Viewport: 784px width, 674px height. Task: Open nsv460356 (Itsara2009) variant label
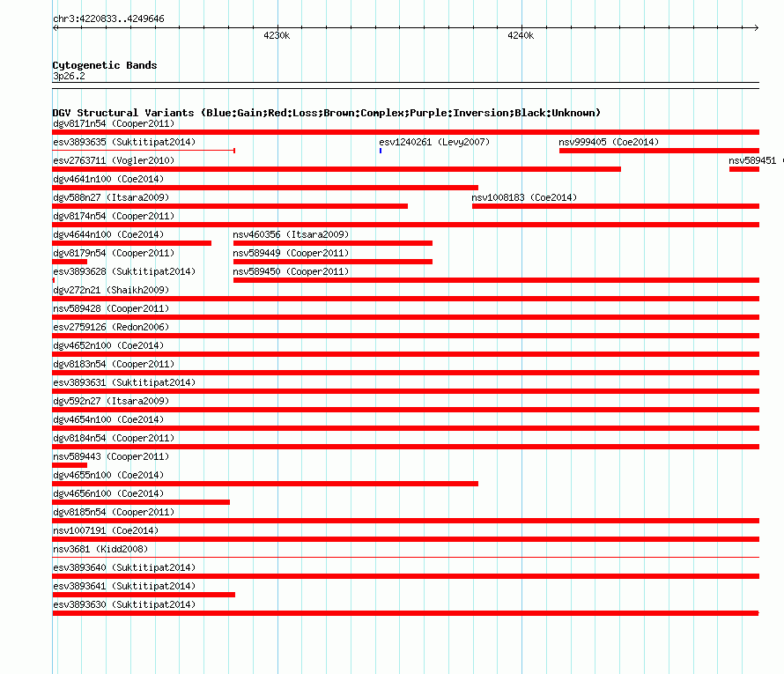(291, 234)
